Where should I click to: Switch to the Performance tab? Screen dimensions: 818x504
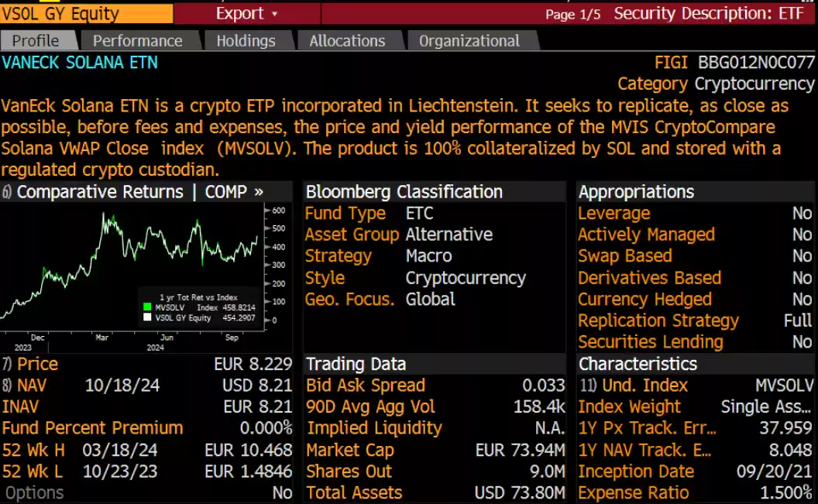click(138, 41)
